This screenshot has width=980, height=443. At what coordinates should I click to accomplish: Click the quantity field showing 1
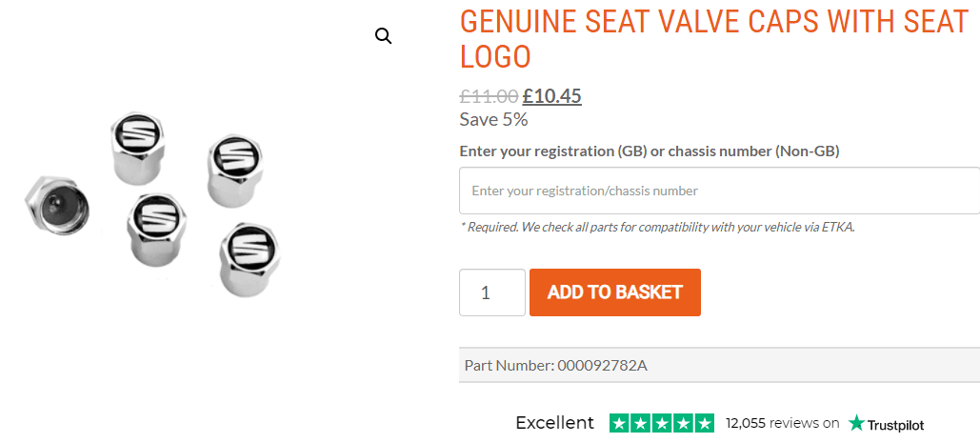pyautogui.click(x=491, y=292)
